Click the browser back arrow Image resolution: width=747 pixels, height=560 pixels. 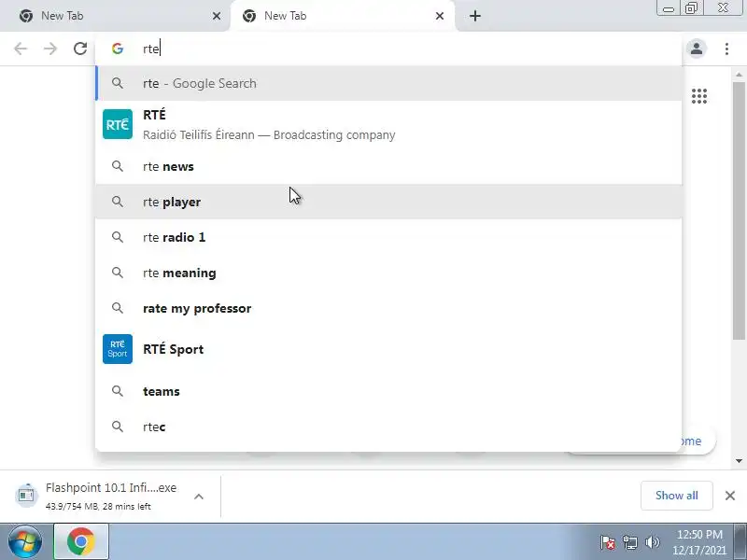pos(20,49)
